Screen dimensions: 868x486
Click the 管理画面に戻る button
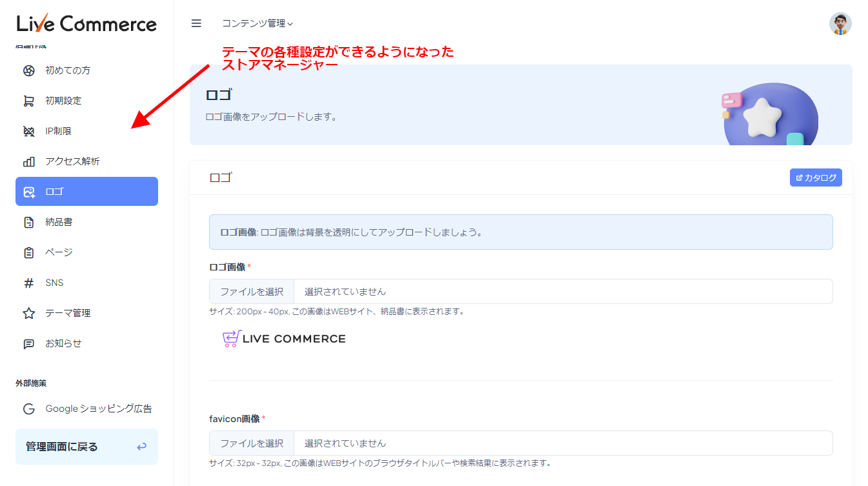(x=86, y=447)
